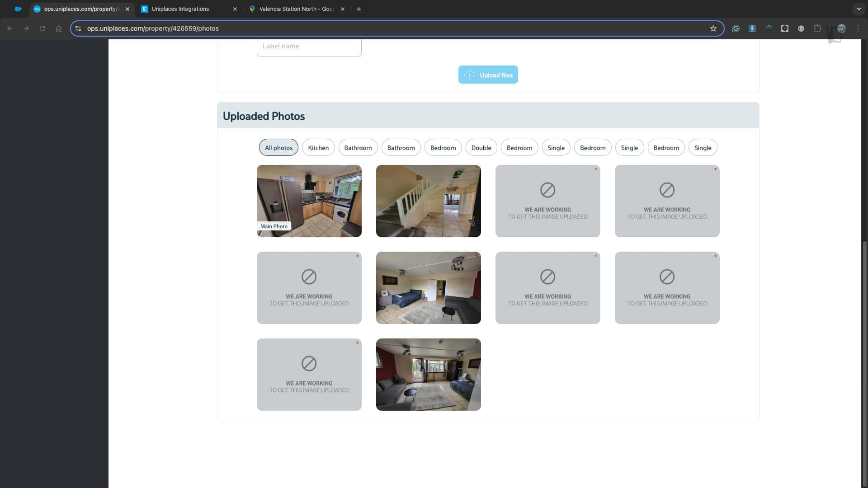Reload the current page
This screenshot has height=488, width=868.
pos(42,28)
